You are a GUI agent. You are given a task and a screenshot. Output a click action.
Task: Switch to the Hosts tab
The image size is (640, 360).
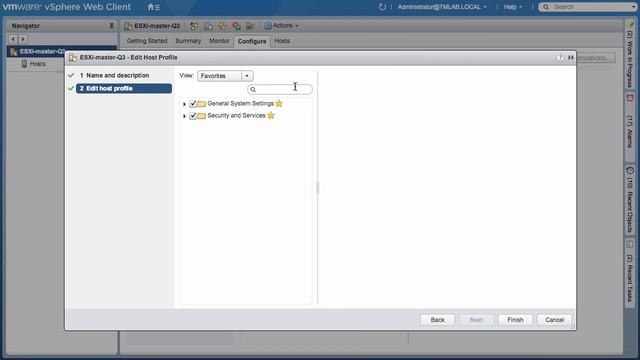pyautogui.click(x=282, y=41)
